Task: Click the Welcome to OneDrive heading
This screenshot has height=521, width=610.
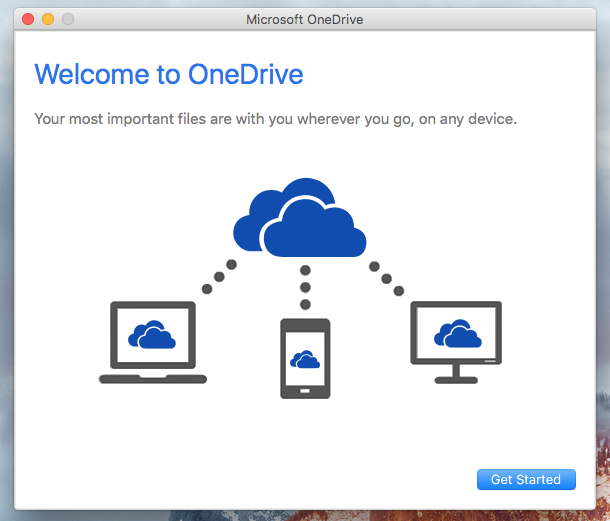Action: (169, 74)
